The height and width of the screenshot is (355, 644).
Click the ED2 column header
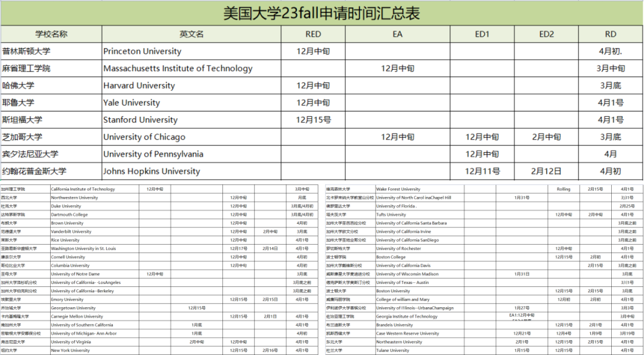tap(546, 34)
